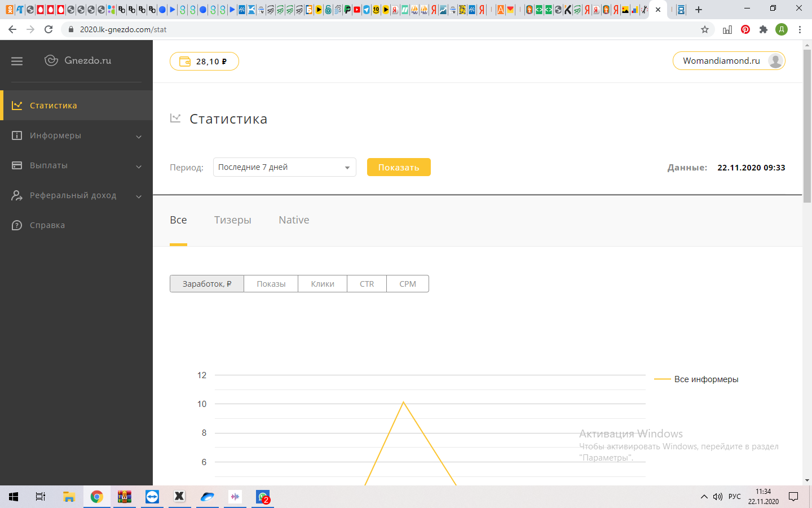812x508 pixels.
Task: Open Статистика in the sidebar
Action: (x=76, y=106)
